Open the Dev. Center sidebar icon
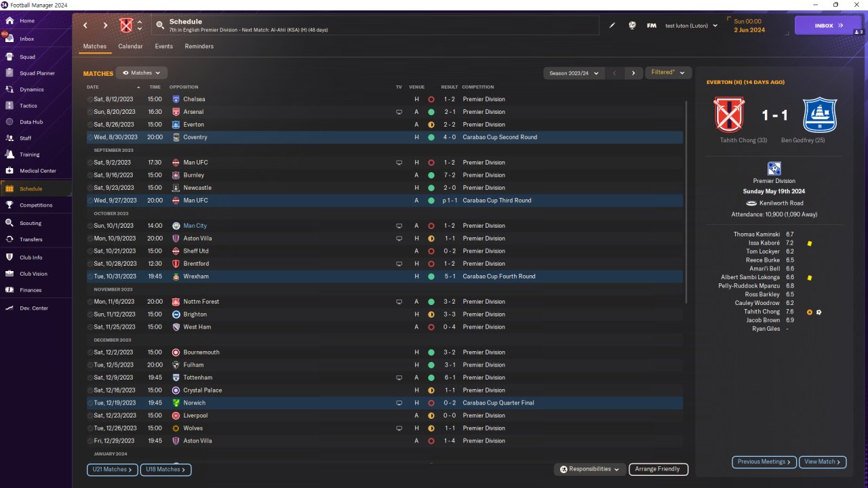The height and width of the screenshot is (488, 868). pos(9,308)
